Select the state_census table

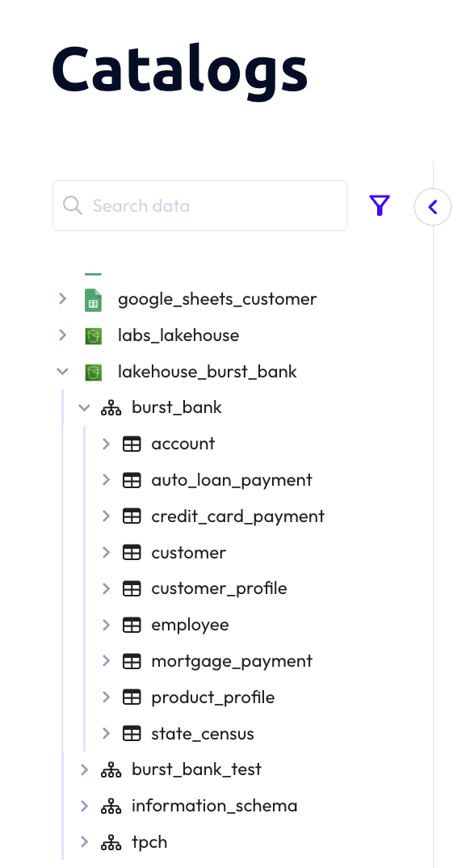(x=202, y=733)
